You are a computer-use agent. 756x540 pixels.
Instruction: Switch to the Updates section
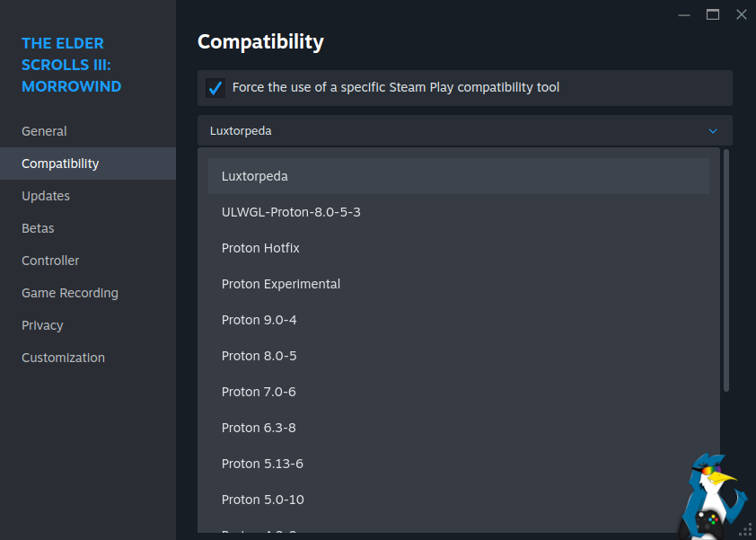click(46, 196)
